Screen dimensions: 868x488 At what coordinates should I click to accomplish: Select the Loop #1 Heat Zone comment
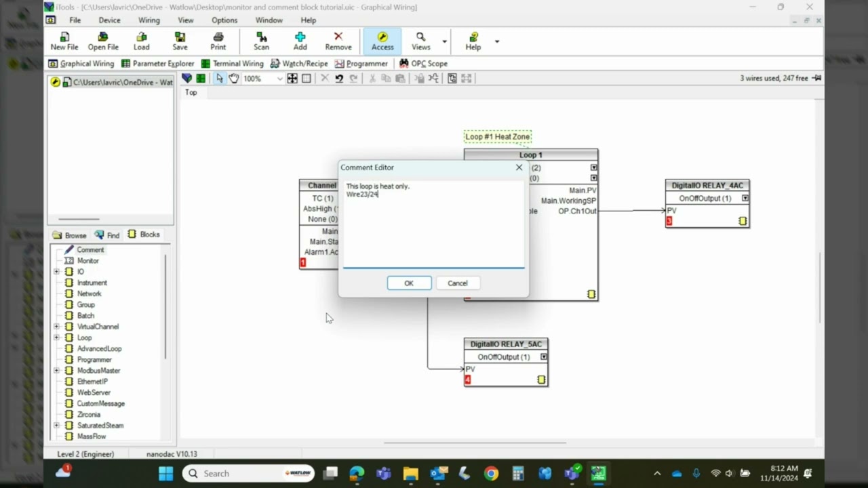(x=498, y=137)
